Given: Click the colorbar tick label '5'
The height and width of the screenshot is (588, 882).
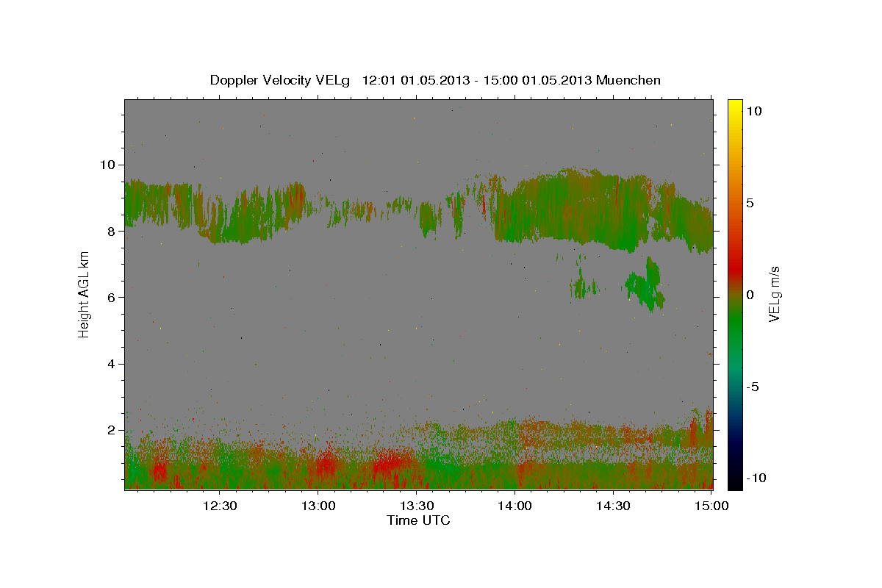Looking at the screenshot, I should pos(752,203).
